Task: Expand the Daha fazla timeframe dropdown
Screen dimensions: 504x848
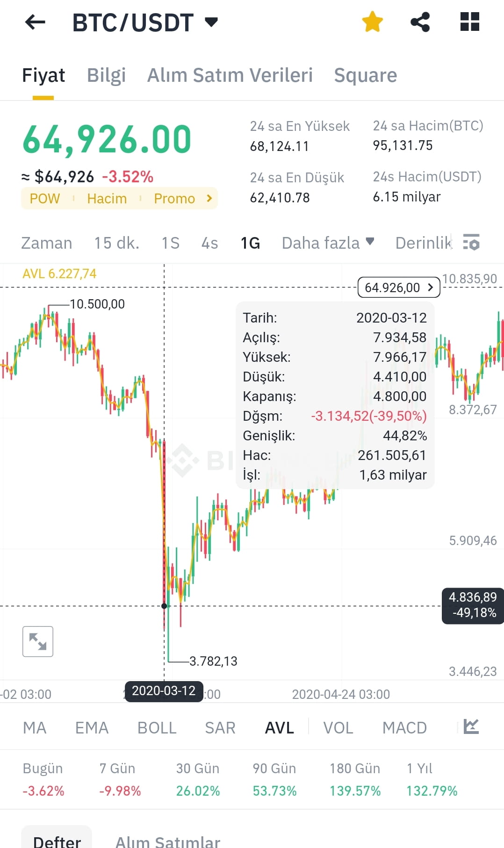Action: [x=328, y=243]
